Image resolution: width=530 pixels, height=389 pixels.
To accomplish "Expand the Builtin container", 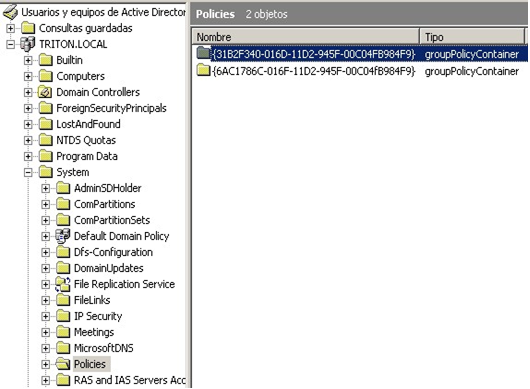I will click(28, 60).
